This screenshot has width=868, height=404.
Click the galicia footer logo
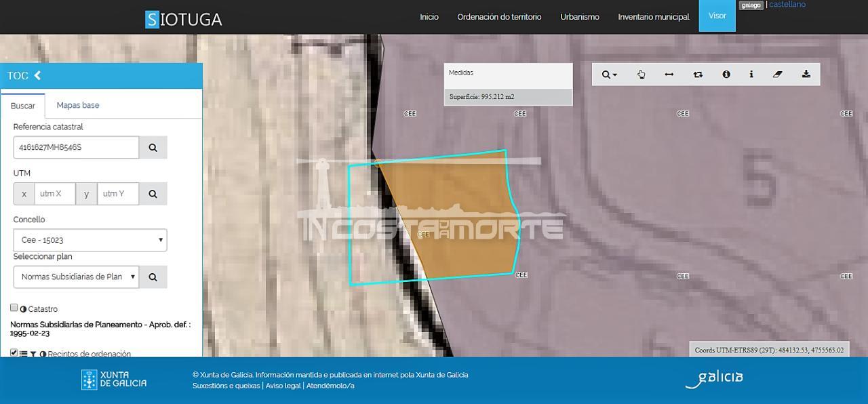[x=714, y=379]
